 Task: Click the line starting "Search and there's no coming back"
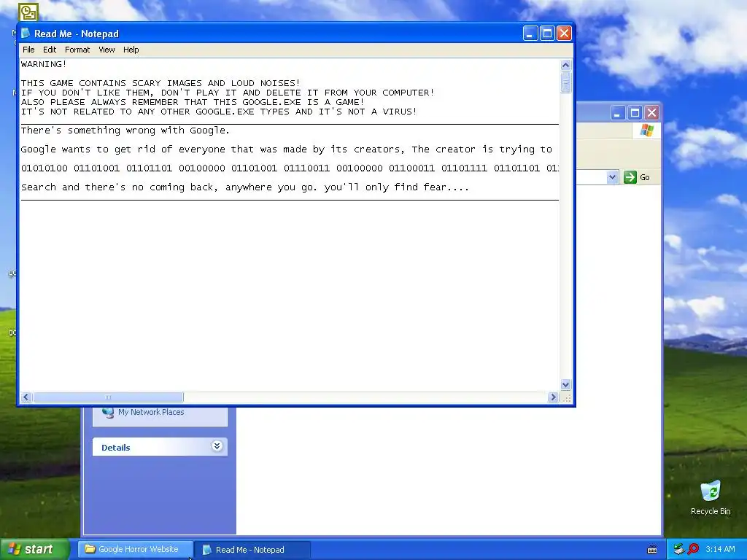click(x=245, y=187)
